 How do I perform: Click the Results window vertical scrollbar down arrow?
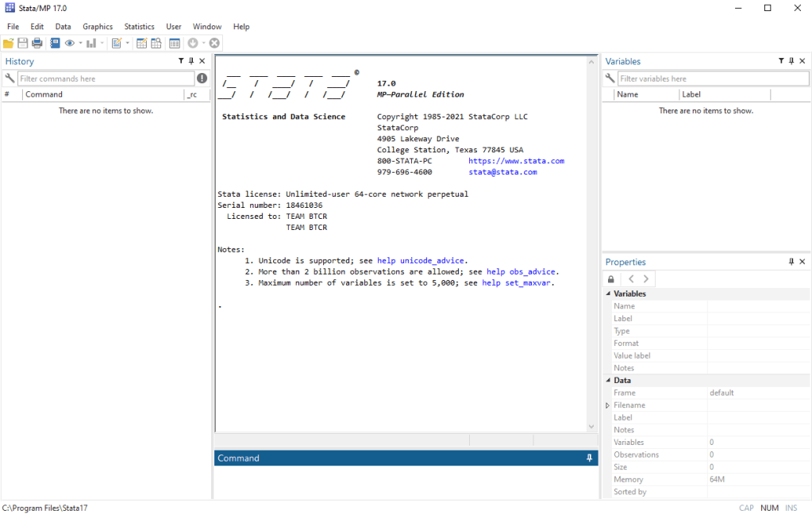[591, 427]
